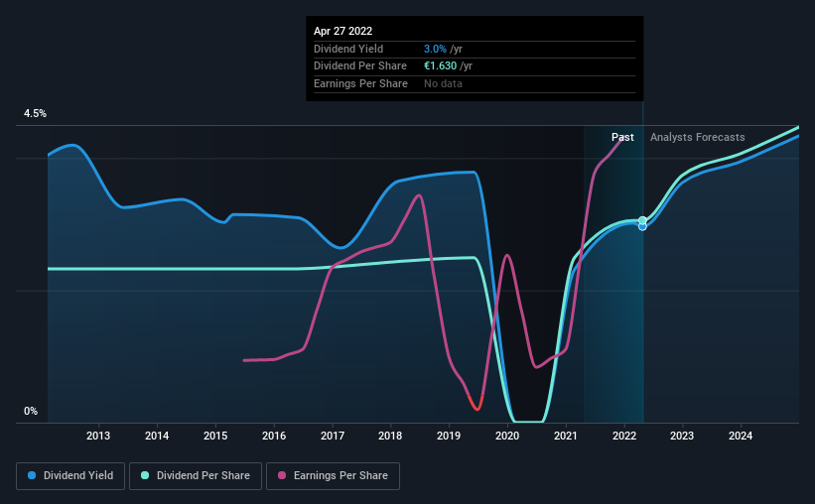
Task: Click the Analysts Forecasts label
Action: [x=698, y=137]
